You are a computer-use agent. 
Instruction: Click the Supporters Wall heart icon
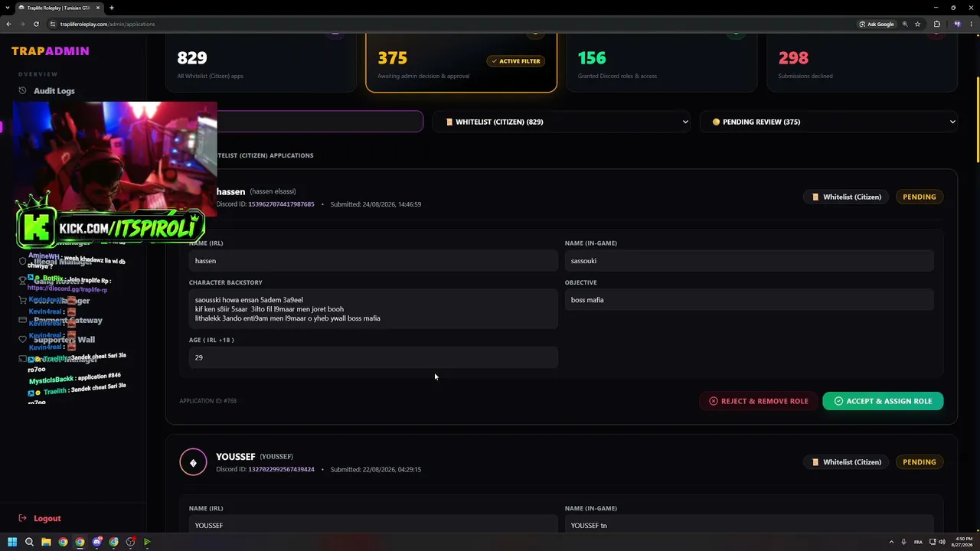(22, 339)
